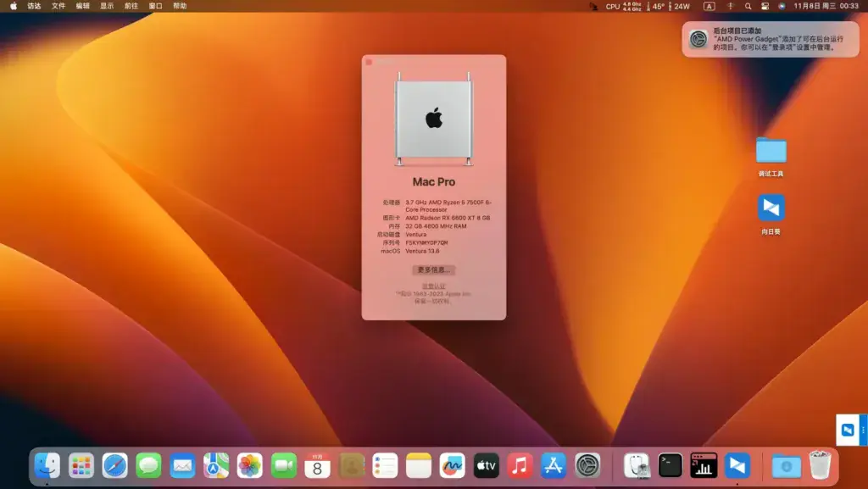Open the 调试工具 folder on desktop
The image size is (868, 489).
(771, 157)
